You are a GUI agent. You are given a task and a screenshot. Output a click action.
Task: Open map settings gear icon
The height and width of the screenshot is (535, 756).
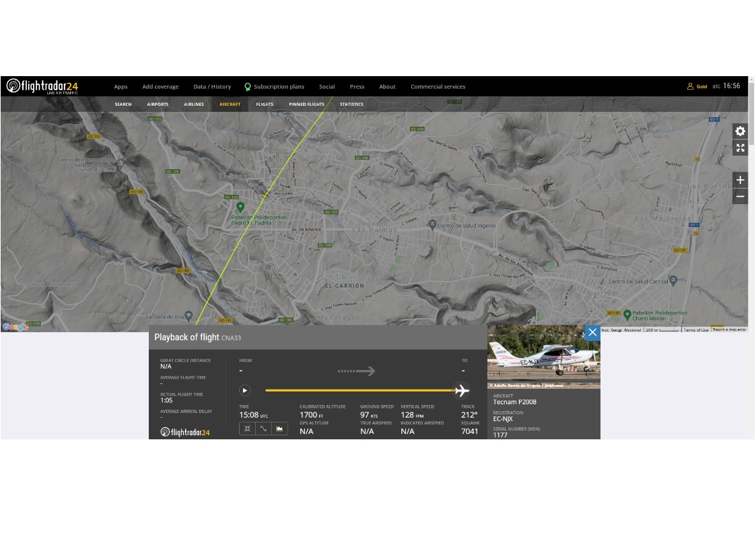740,131
